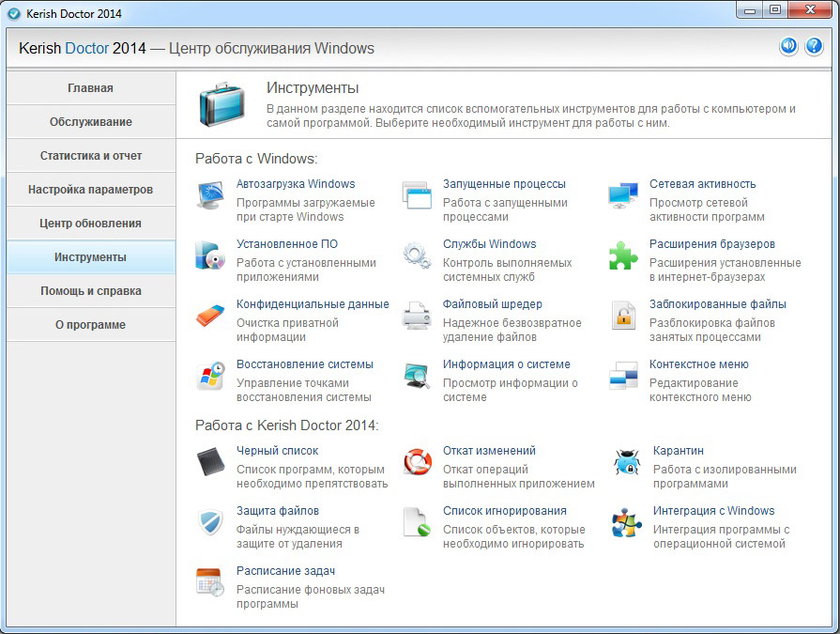Open the Информация о системе link
The height and width of the screenshot is (634, 840).
[506, 363]
